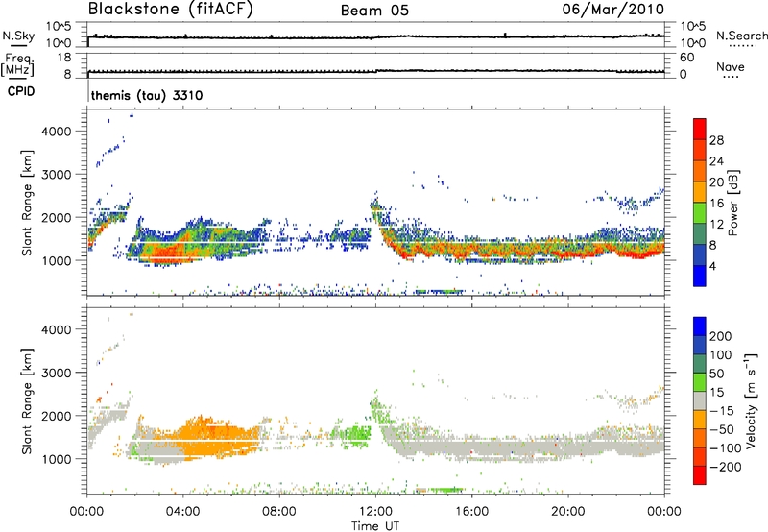Click the green 15–50 velocity colorbar segment
Screen dimensions: 768x532
click(x=700, y=382)
